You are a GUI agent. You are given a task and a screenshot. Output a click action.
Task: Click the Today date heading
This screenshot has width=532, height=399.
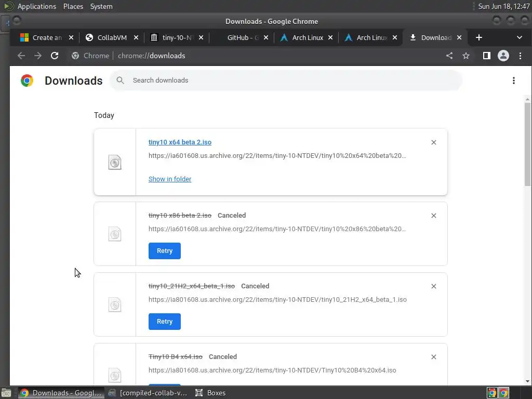click(104, 115)
